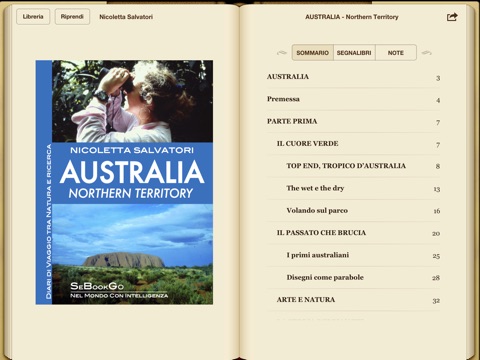Tap the share icon in top right
480x360 pixels.
tap(452, 17)
